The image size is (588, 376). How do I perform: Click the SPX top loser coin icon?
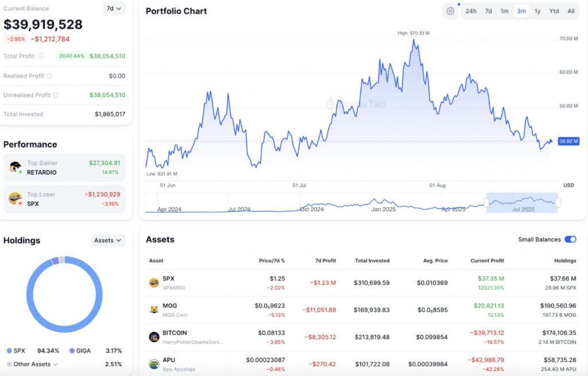[16, 199]
